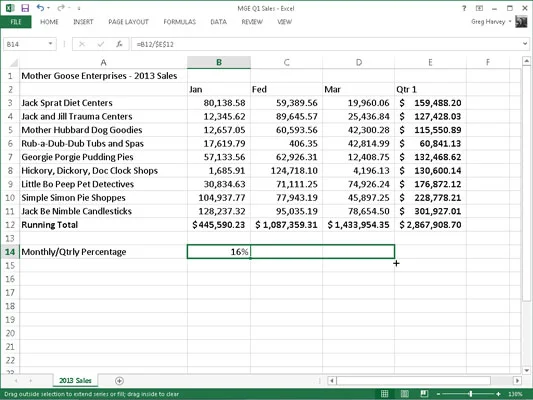Click the New Sheet plus icon

119,381
